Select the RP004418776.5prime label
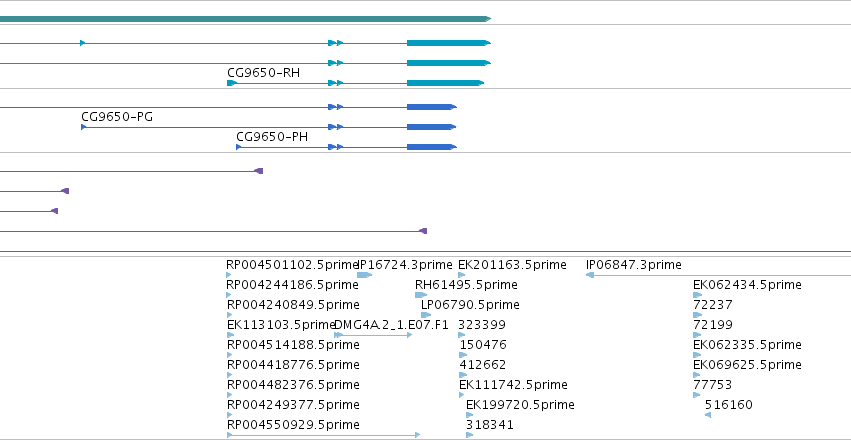 [x=293, y=365]
